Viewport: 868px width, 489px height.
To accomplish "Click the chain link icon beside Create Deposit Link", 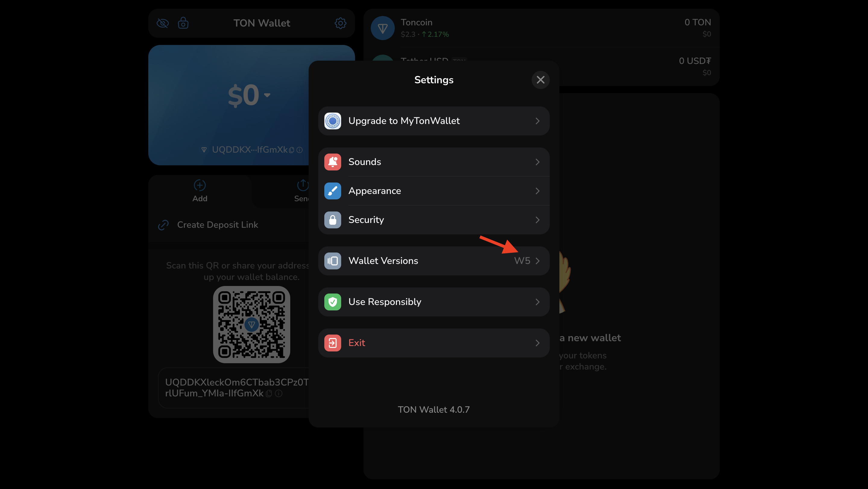I will click(163, 225).
